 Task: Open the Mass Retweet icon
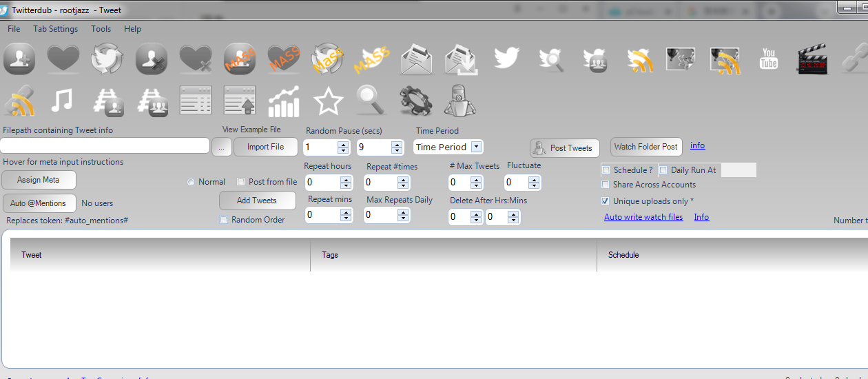(328, 59)
